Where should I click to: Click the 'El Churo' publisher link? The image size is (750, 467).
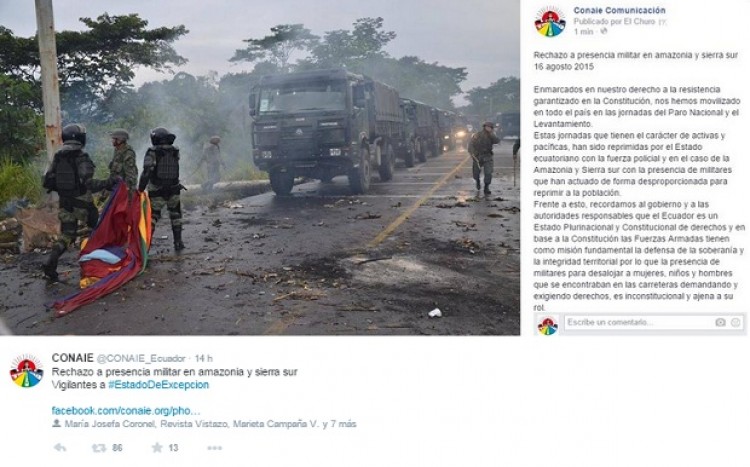pos(641,22)
